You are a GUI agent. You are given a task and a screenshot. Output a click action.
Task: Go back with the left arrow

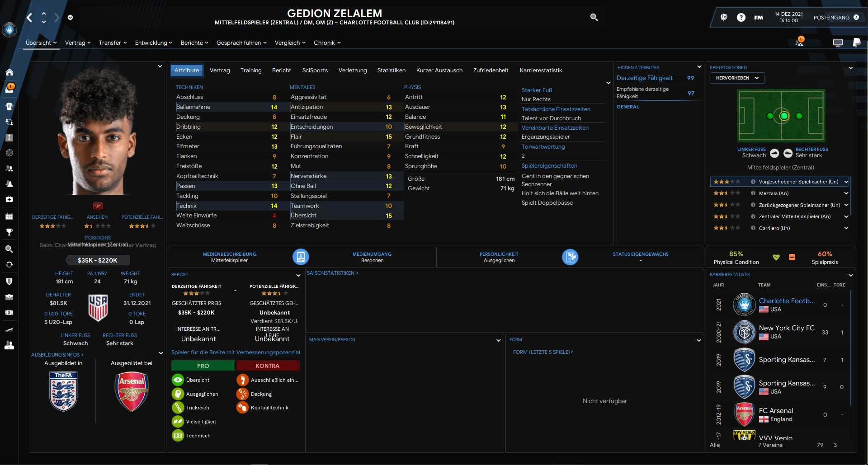(x=29, y=18)
